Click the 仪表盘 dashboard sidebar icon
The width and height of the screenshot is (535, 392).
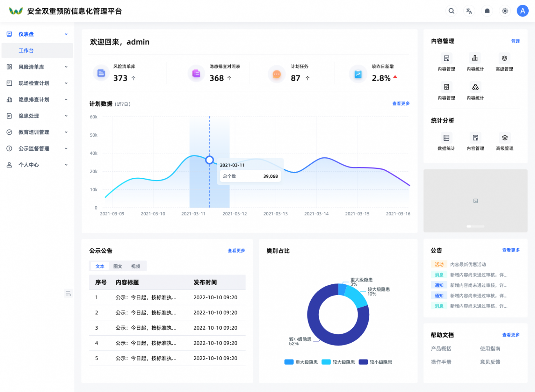point(9,34)
